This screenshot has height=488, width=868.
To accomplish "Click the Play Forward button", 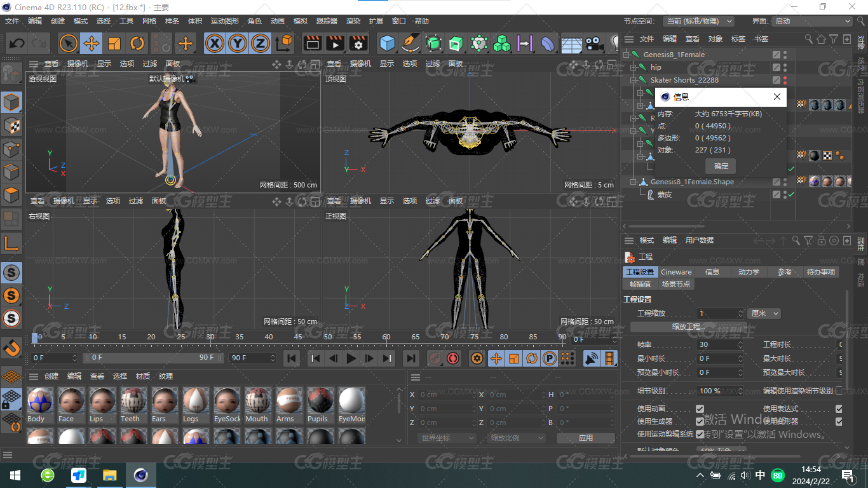I will click(351, 358).
